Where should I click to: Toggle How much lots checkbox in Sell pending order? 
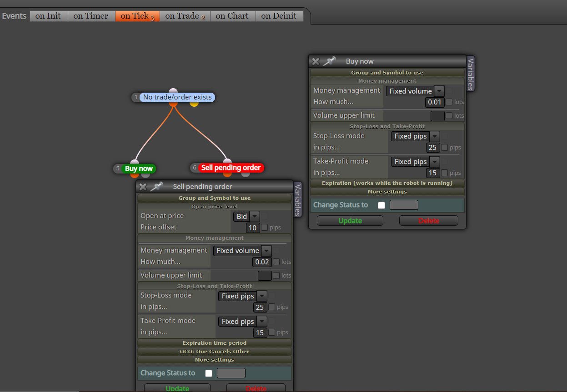point(276,262)
